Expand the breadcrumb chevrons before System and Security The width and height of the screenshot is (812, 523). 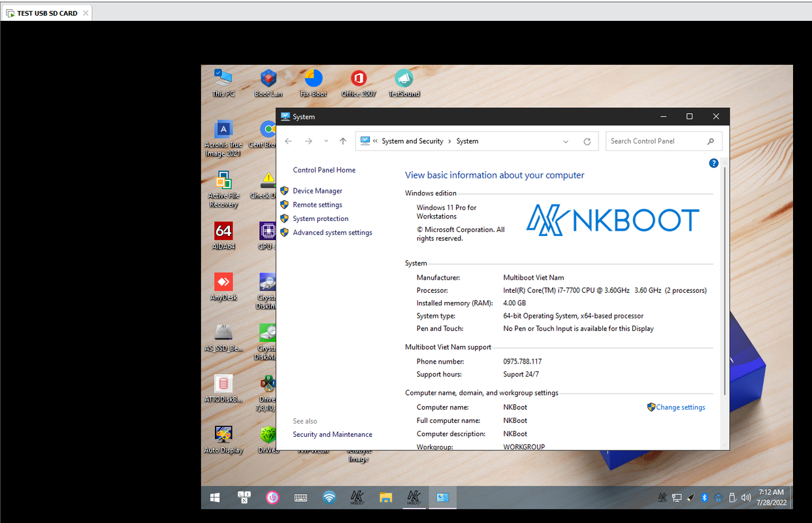(376, 141)
